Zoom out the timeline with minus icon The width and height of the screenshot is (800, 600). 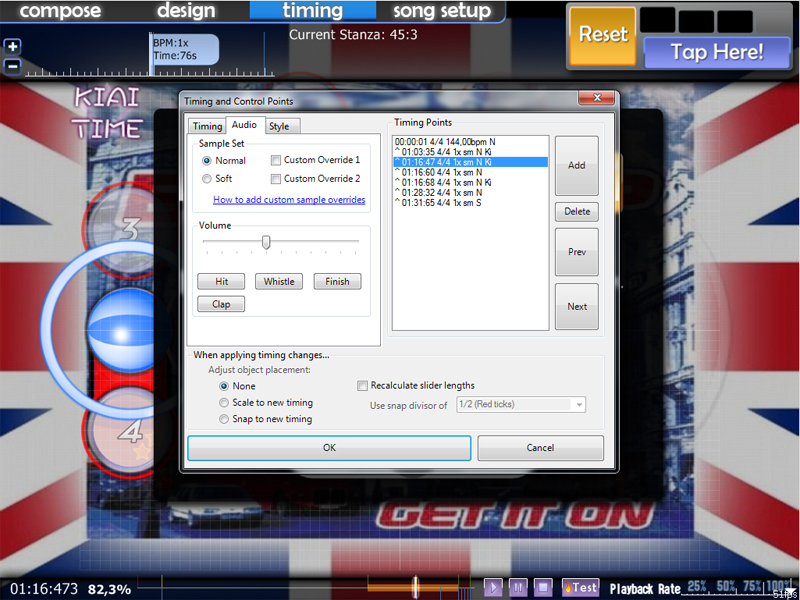(12, 66)
